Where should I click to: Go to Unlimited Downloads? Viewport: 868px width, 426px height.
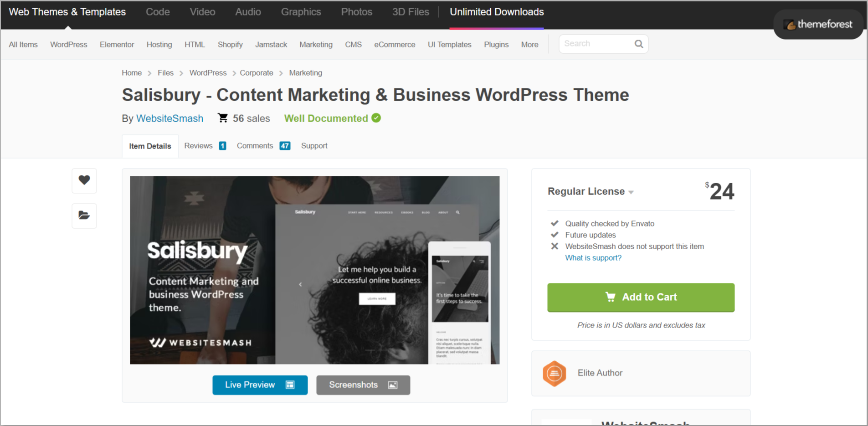pos(497,12)
